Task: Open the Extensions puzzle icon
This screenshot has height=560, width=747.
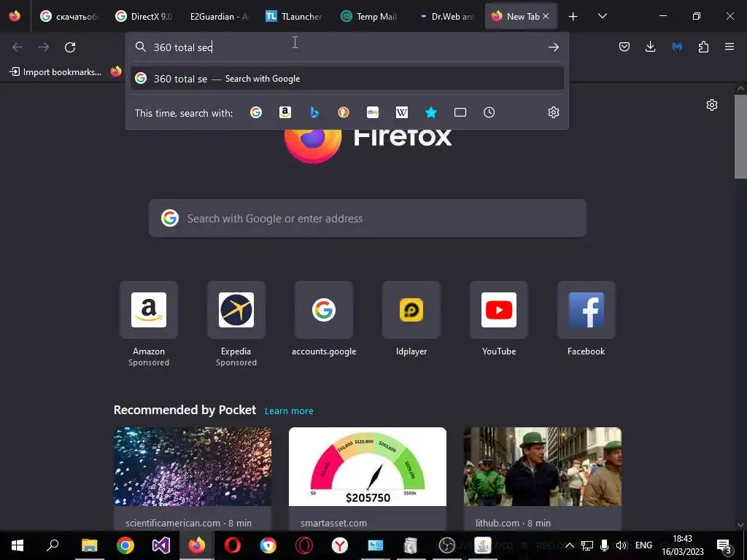Action: (x=703, y=47)
